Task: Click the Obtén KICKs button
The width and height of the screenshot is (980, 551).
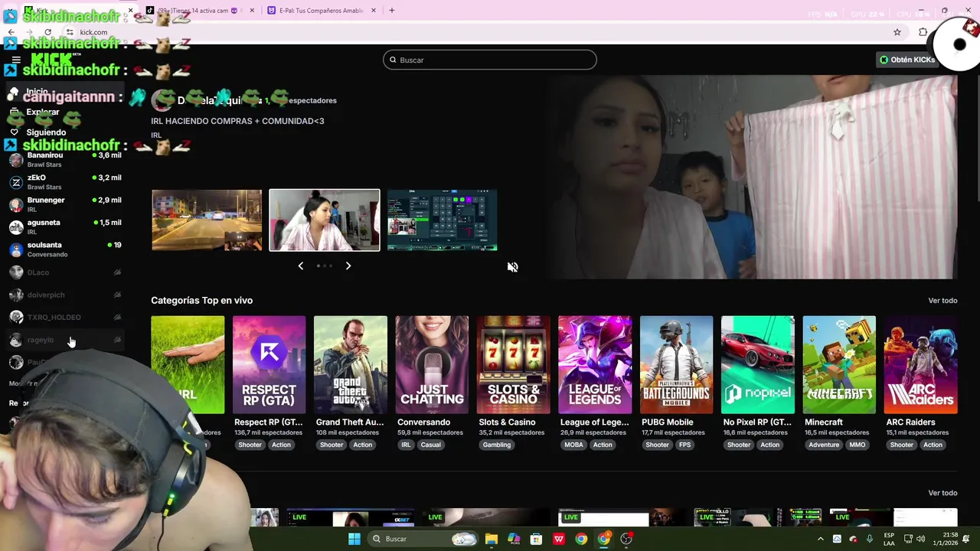Action: tap(908, 60)
